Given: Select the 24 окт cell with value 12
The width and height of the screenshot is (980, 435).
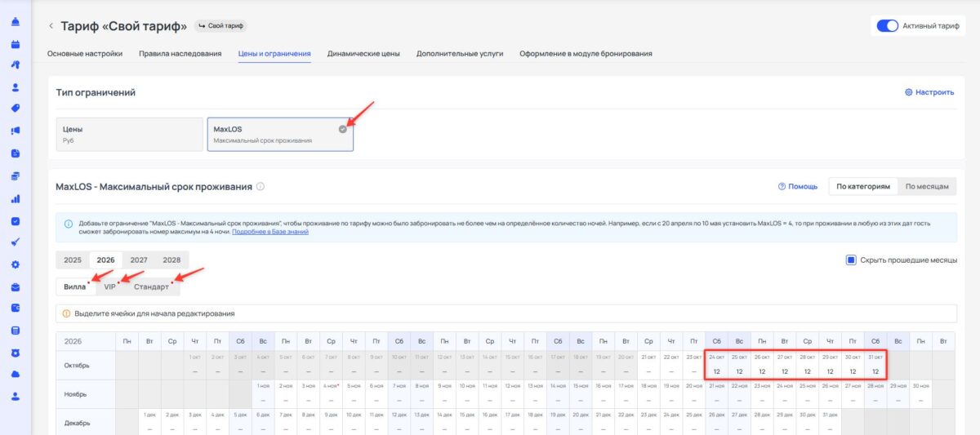Looking at the screenshot, I should 715,365.
